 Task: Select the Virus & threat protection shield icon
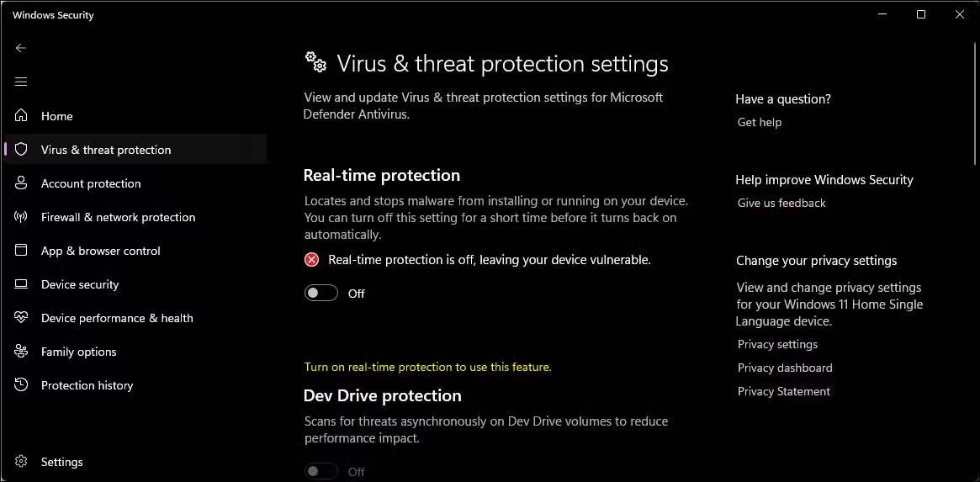(22, 150)
